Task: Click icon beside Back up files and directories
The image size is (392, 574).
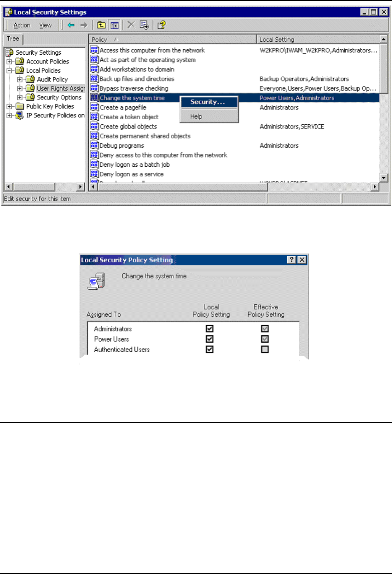Action: (94, 79)
